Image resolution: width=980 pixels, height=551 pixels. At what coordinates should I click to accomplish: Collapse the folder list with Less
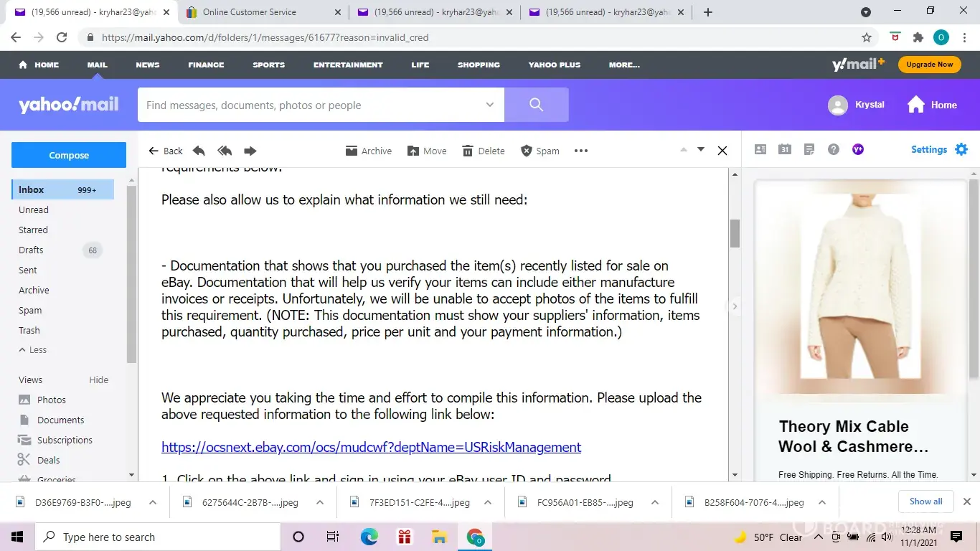tap(33, 350)
